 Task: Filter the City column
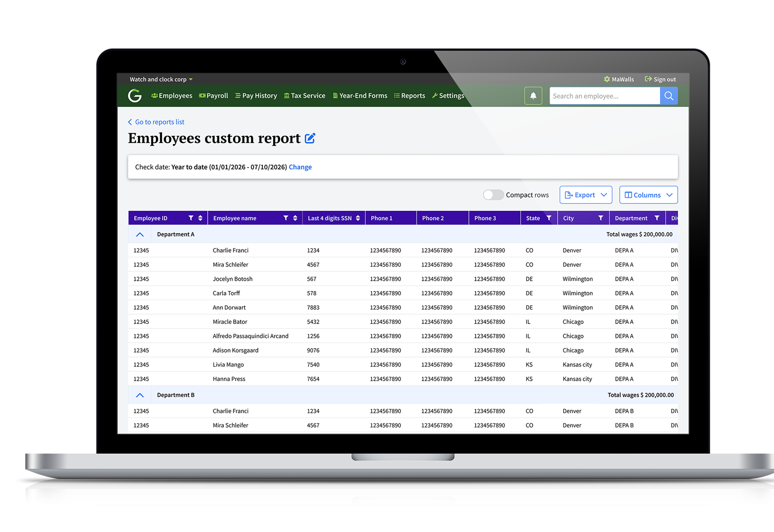coord(601,218)
